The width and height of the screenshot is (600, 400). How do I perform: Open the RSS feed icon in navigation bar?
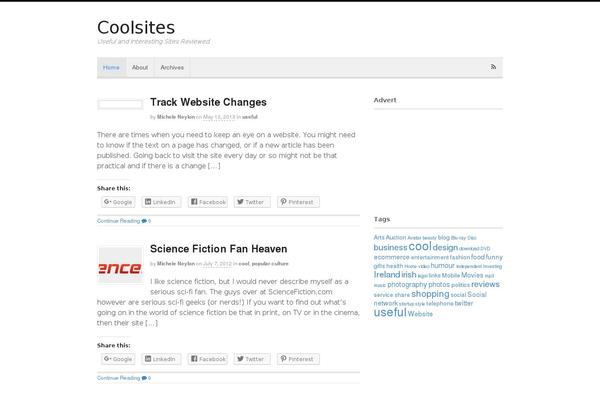(493, 67)
